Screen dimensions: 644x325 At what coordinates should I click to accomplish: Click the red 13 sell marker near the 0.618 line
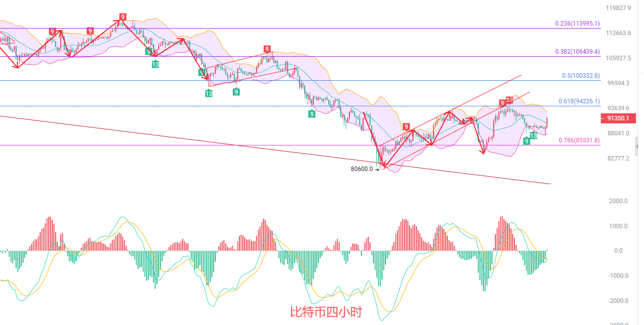tap(509, 100)
